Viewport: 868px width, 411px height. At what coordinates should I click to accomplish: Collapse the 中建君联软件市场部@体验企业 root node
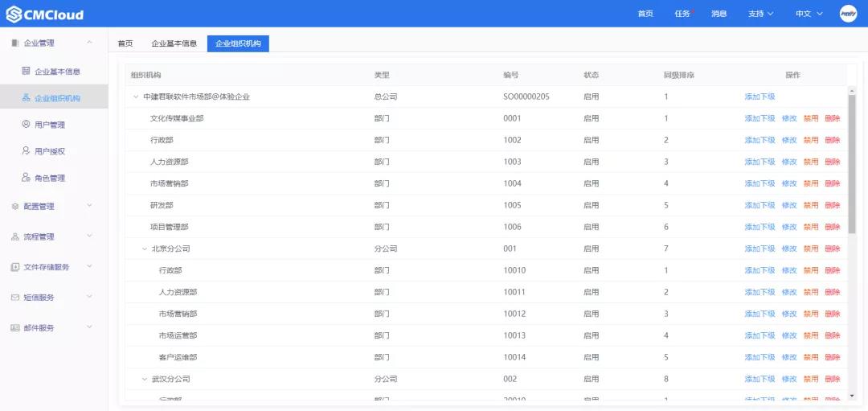pyautogui.click(x=136, y=97)
